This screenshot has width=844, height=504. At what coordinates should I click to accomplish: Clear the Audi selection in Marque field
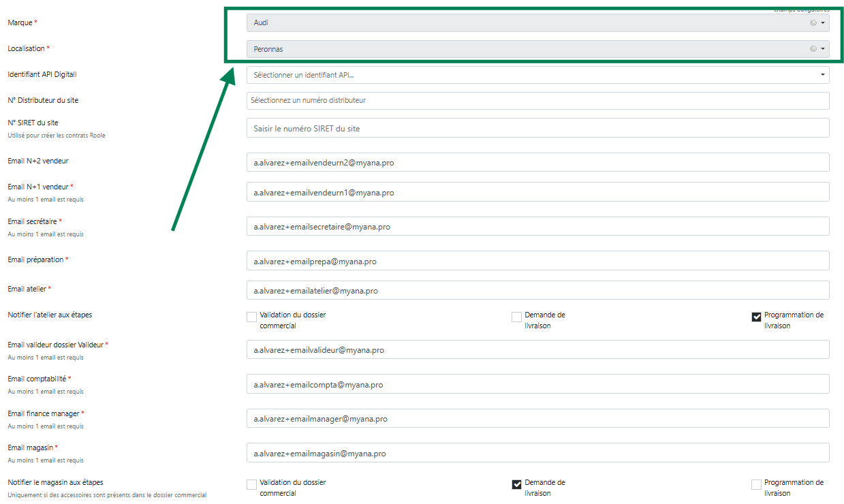813,22
